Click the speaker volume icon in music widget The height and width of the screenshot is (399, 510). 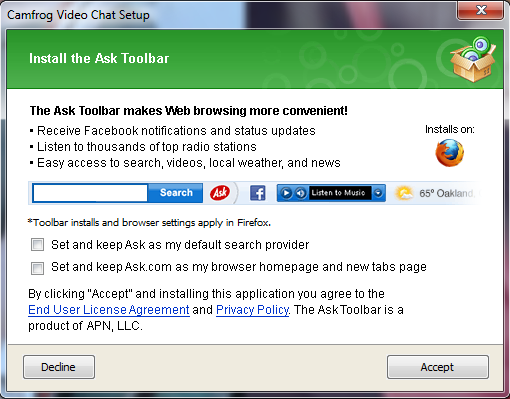coord(301,193)
